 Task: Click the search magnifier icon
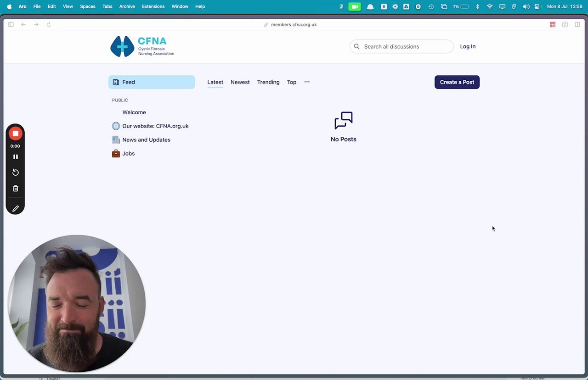(x=356, y=46)
